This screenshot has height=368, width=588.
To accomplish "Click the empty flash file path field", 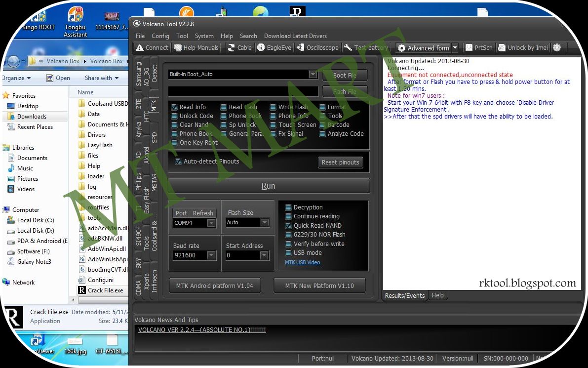I will (243, 91).
